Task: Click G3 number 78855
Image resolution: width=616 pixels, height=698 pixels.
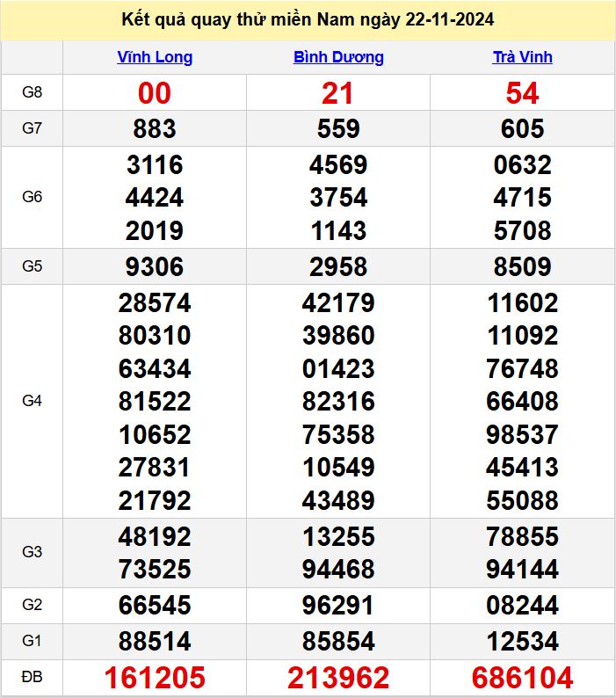Action: tap(522, 536)
